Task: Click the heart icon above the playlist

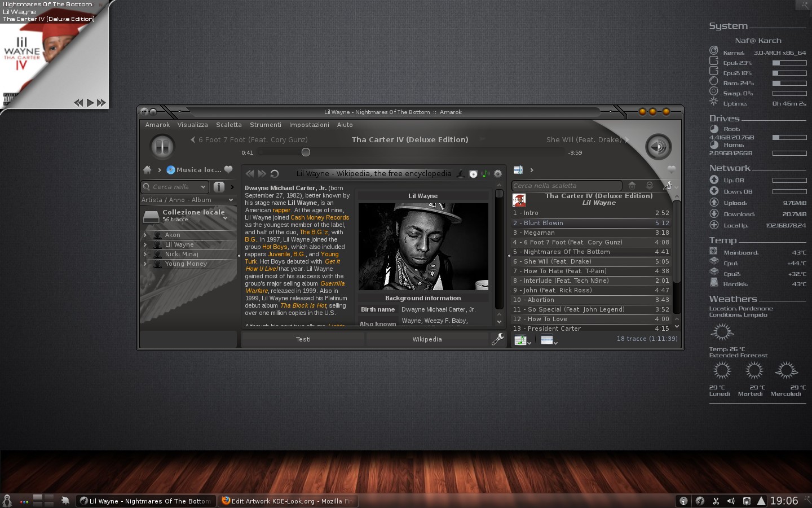Action: pyautogui.click(x=671, y=169)
